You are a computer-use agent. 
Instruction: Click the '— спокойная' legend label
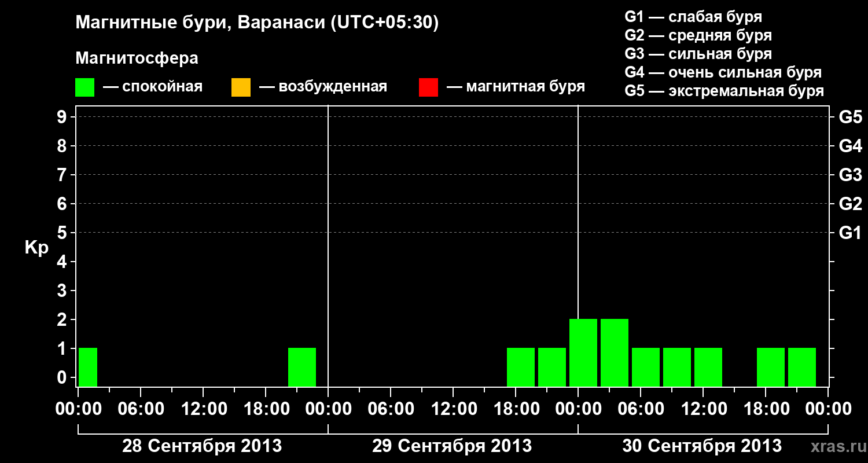(x=153, y=87)
